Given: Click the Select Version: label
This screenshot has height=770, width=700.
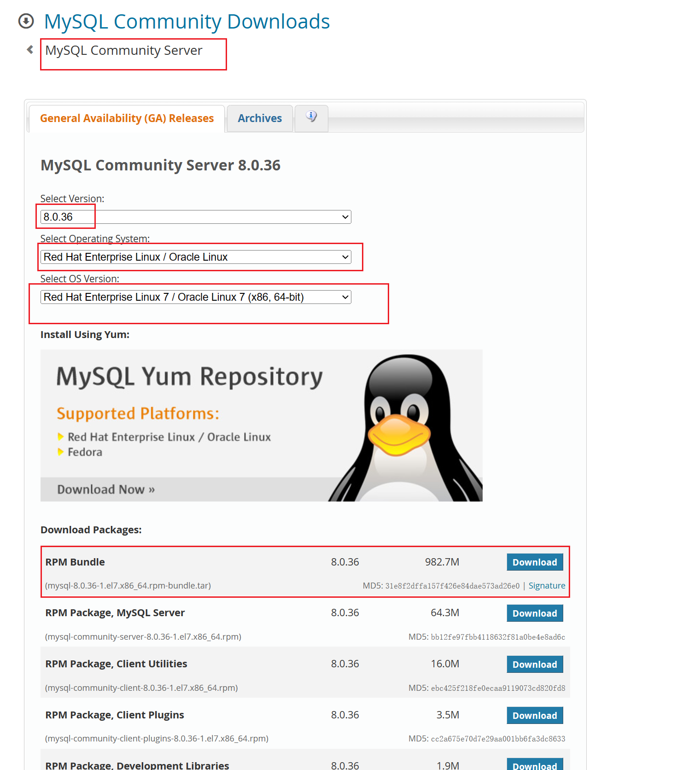Looking at the screenshot, I should (x=72, y=199).
